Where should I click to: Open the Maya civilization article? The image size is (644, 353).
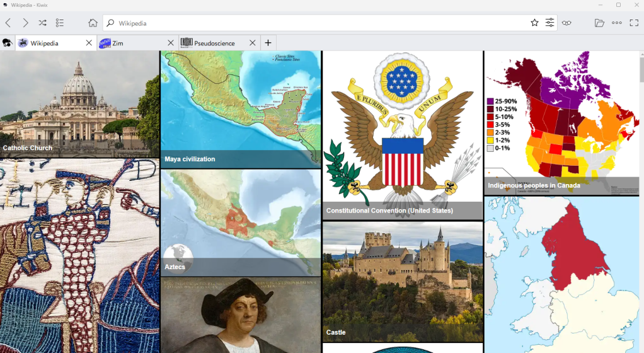(241, 109)
